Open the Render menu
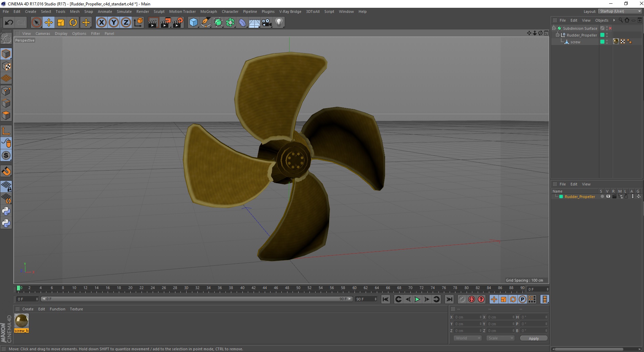 coord(143,12)
